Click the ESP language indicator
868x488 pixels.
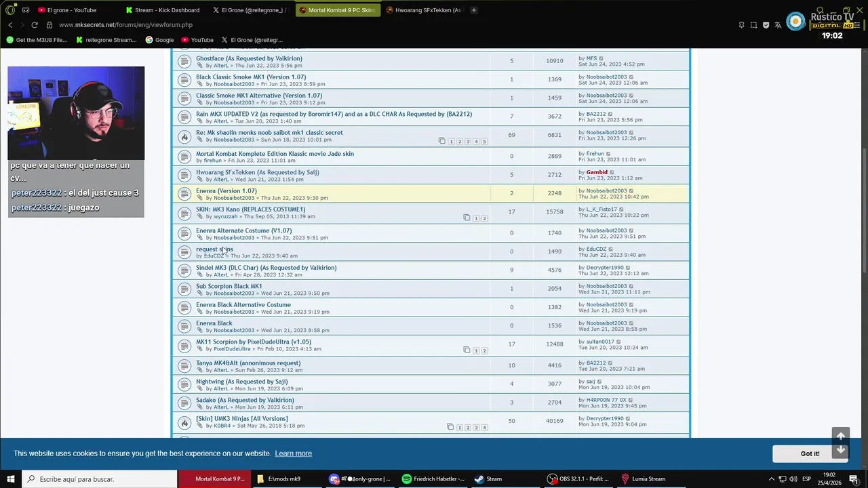806,479
